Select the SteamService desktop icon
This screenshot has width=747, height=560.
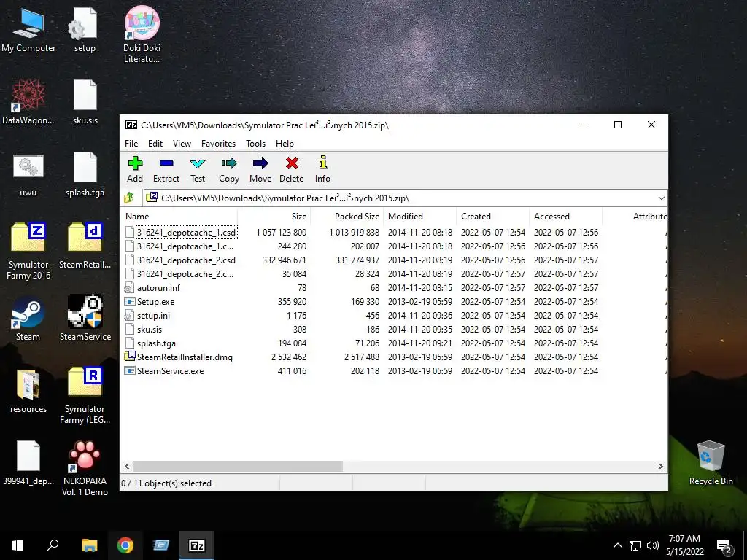(x=85, y=318)
